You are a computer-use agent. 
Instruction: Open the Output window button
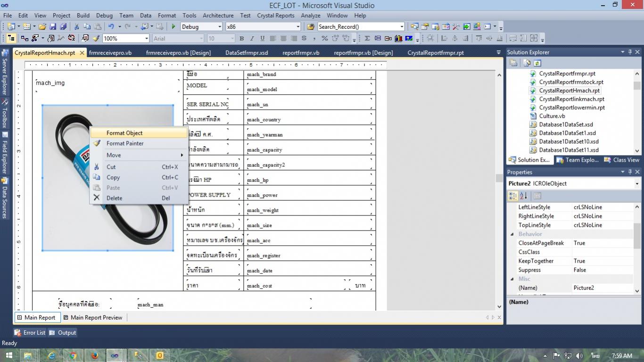coord(63,333)
